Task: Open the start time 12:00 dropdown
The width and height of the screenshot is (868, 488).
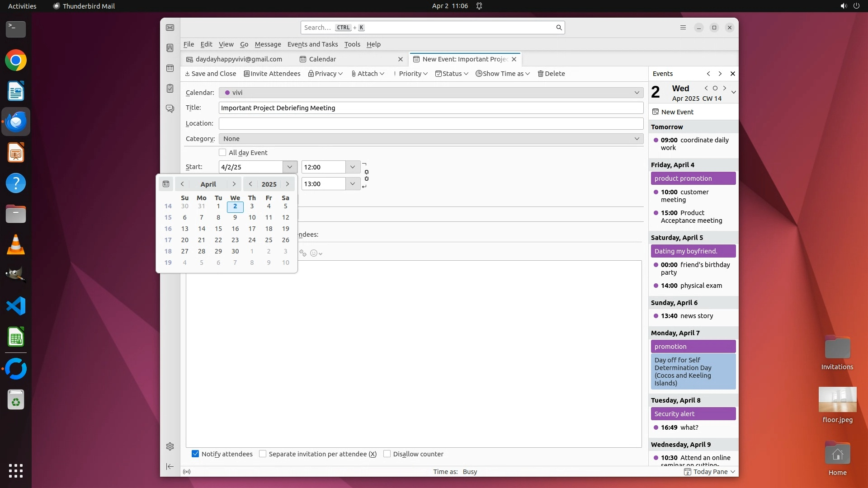Action: click(353, 167)
